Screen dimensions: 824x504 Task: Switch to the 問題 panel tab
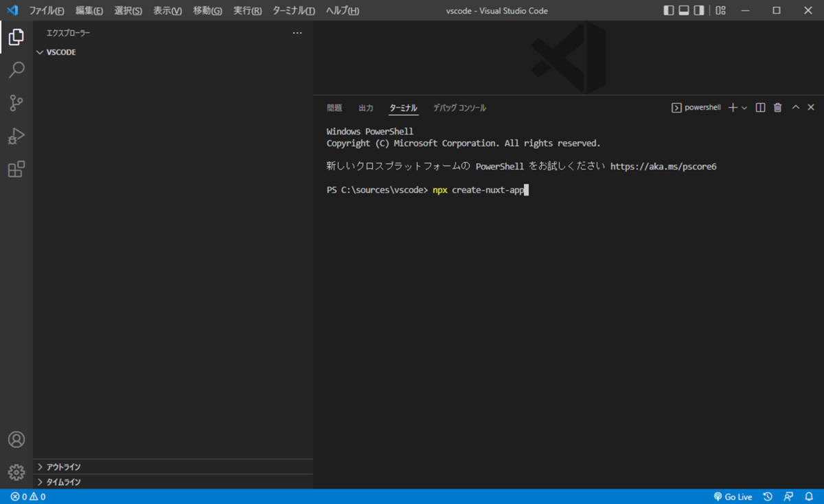(x=334, y=108)
